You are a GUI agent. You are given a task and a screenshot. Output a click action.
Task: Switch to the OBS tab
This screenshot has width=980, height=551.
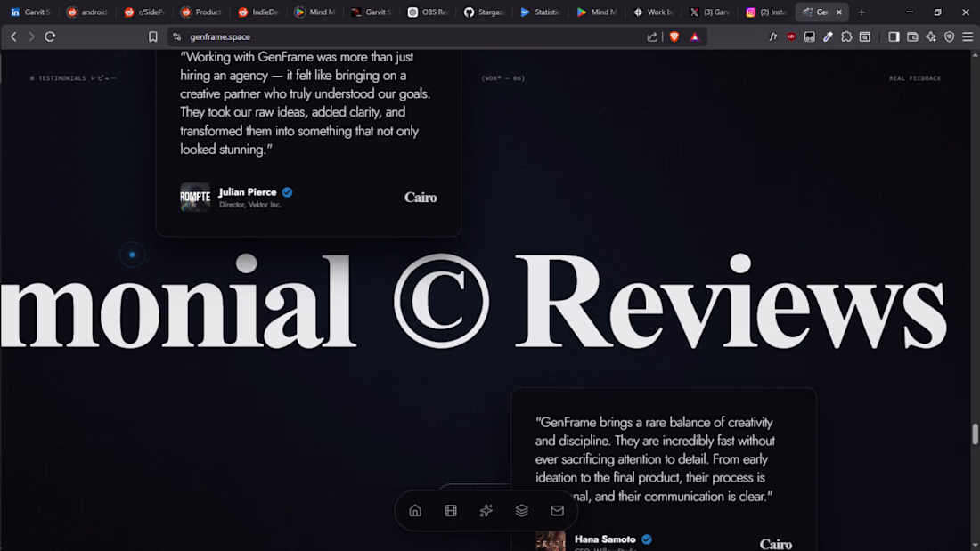tap(429, 12)
